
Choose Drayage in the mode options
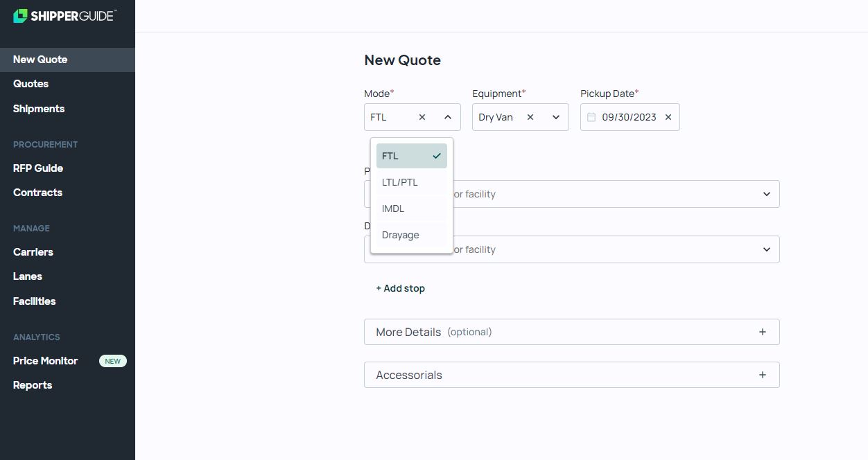tap(400, 235)
